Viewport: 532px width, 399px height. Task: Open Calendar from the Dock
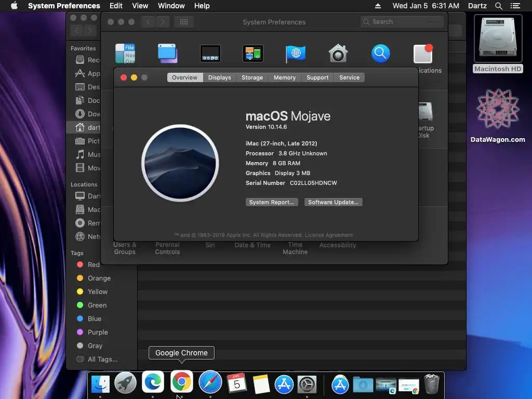pyautogui.click(x=236, y=384)
